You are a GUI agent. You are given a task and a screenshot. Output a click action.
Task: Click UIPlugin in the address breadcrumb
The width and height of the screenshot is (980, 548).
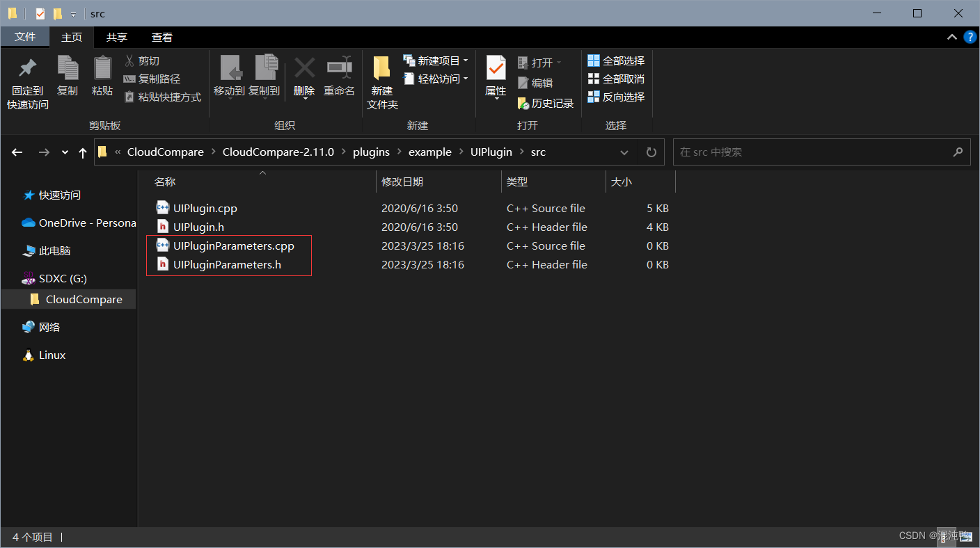[491, 152]
